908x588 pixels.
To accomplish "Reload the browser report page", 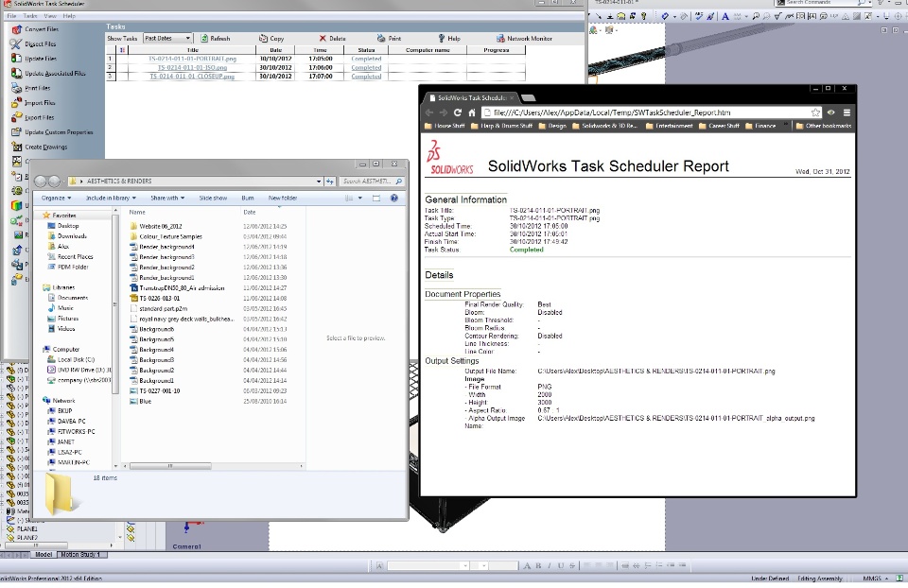I will tap(458, 112).
